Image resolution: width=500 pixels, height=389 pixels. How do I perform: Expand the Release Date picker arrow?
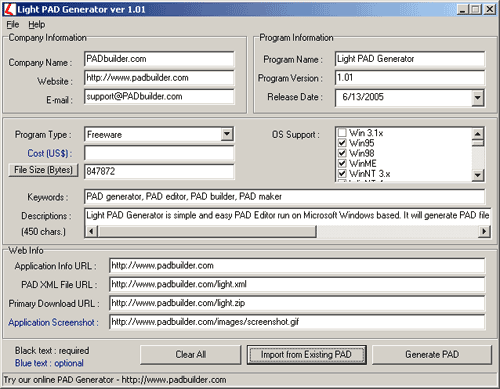(478, 98)
